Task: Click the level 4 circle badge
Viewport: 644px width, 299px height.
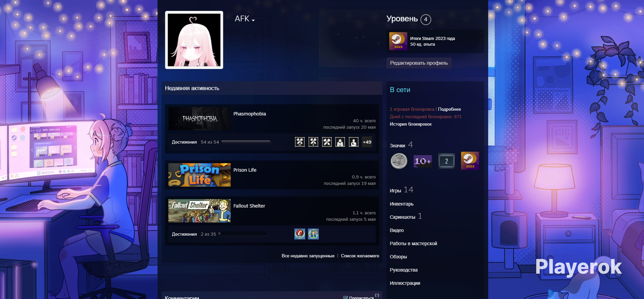Action: pos(426,19)
